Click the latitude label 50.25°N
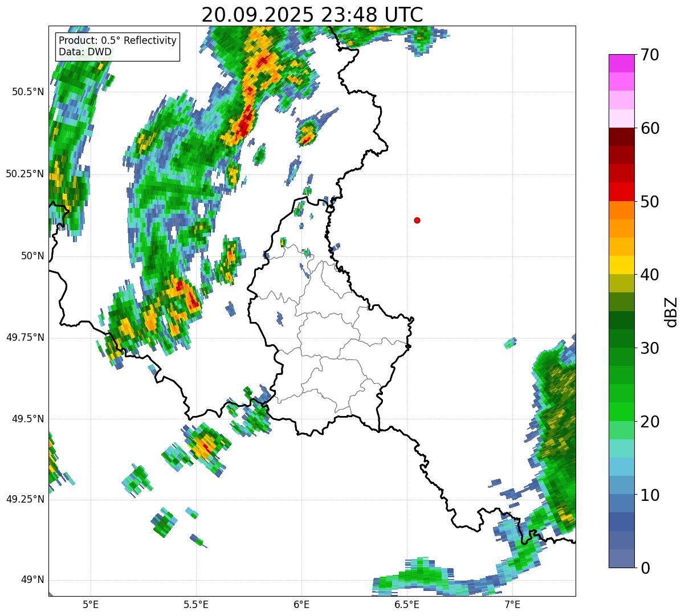This screenshot has height=616, width=685. point(25,174)
